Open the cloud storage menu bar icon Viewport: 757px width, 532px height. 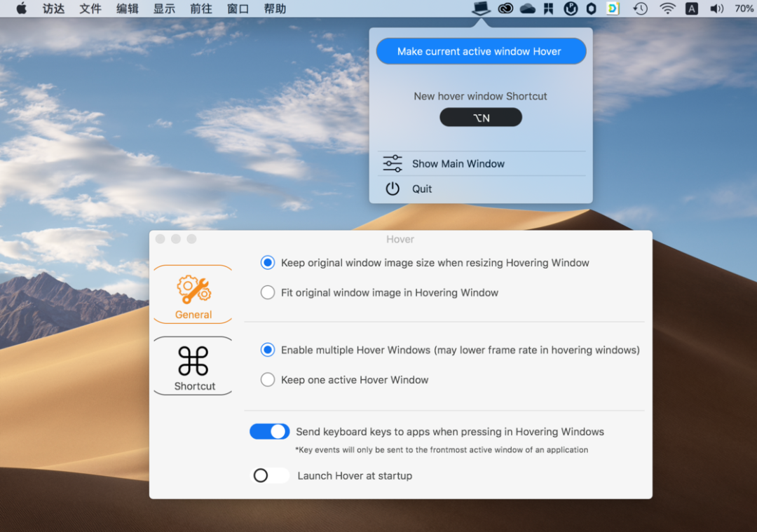pos(527,8)
